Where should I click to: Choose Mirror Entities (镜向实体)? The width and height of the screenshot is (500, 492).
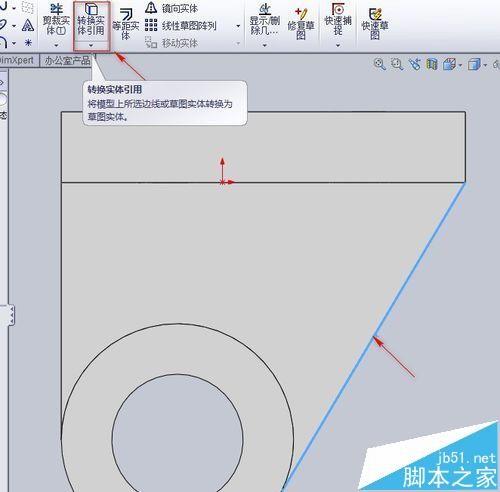pos(172,8)
